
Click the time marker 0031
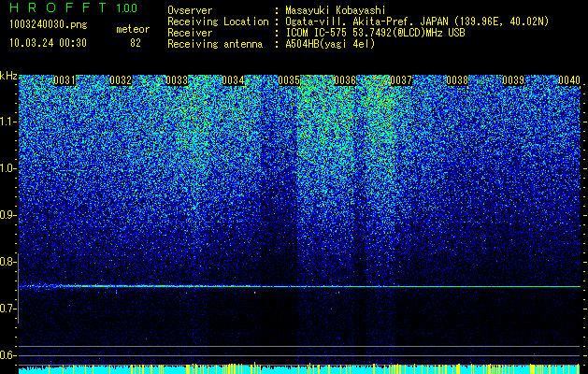65,80
